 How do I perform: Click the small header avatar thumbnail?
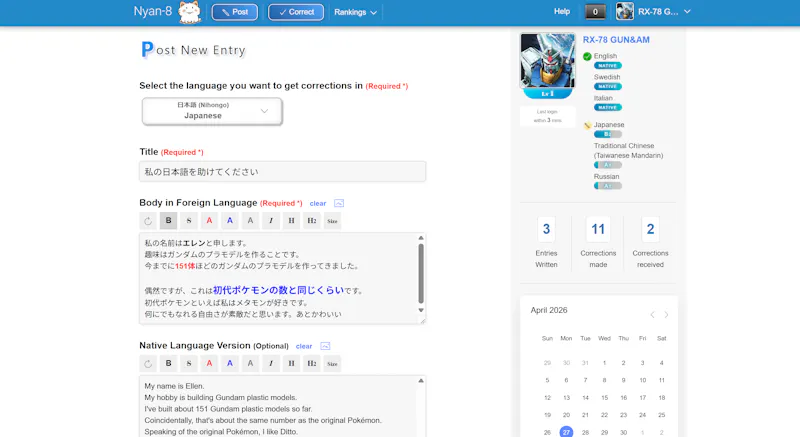(x=624, y=11)
